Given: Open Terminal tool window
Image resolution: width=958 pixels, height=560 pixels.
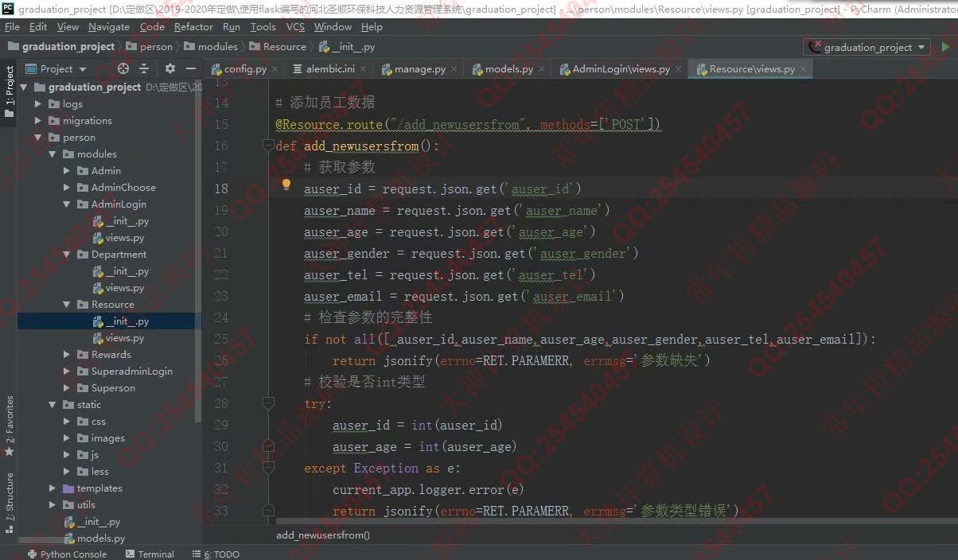Looking at the screenshot, I should pyautogui.click(x=150, y=554).
